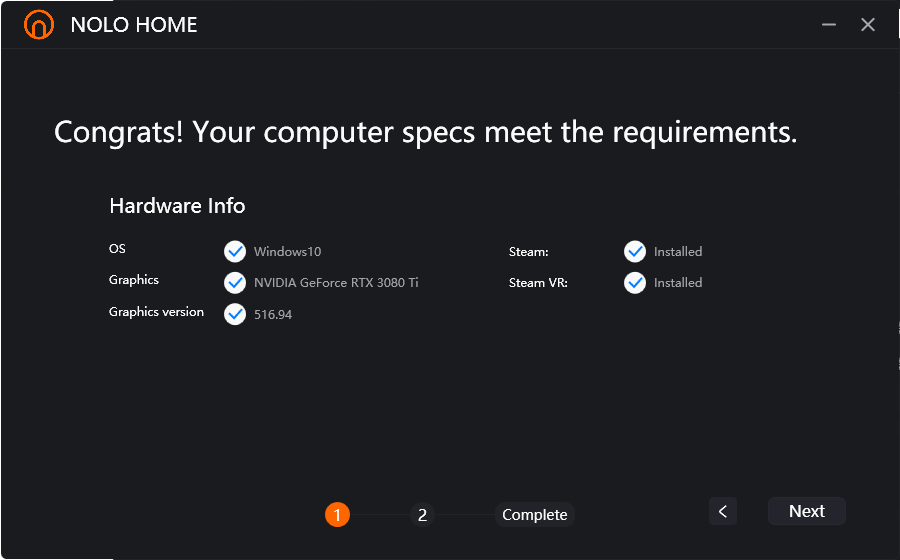
Task: Click the NOLO HOME title text
Action: point(134,25)
